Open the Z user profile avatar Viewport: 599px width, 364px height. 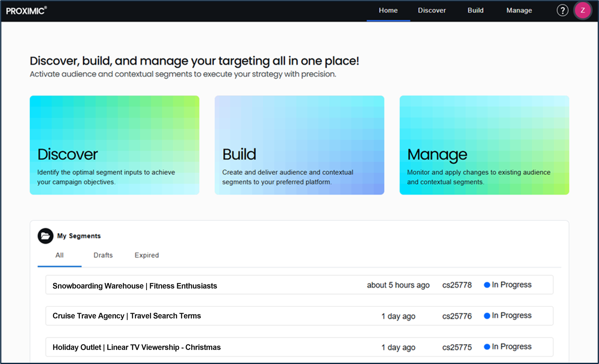(583, 10)
